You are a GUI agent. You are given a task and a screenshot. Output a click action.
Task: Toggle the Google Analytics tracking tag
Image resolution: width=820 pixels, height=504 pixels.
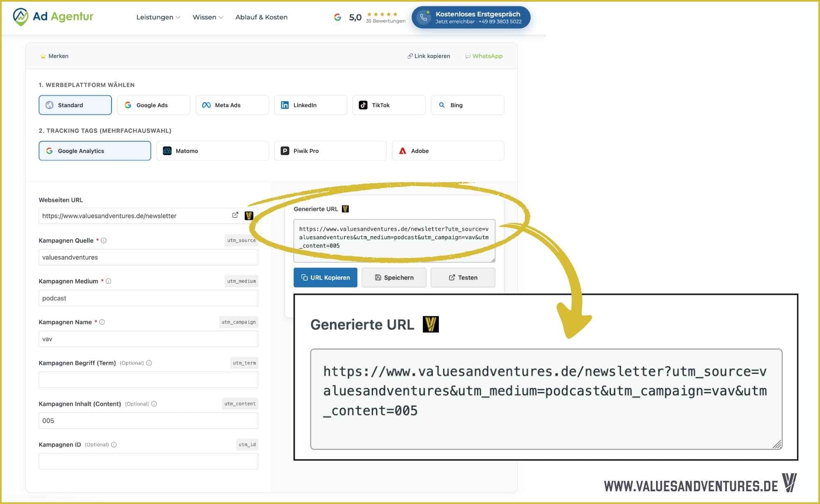[x=95, y=151]
